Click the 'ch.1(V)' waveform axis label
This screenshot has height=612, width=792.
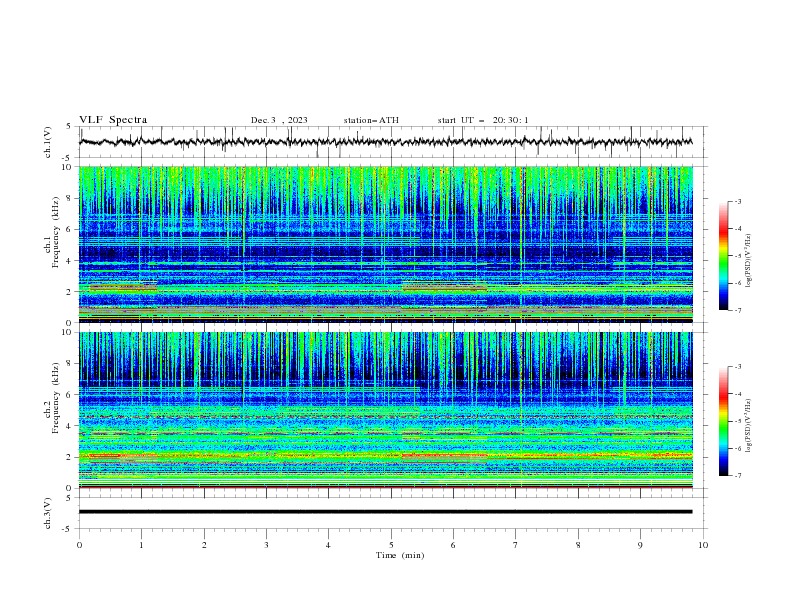[x=48, y=142]
